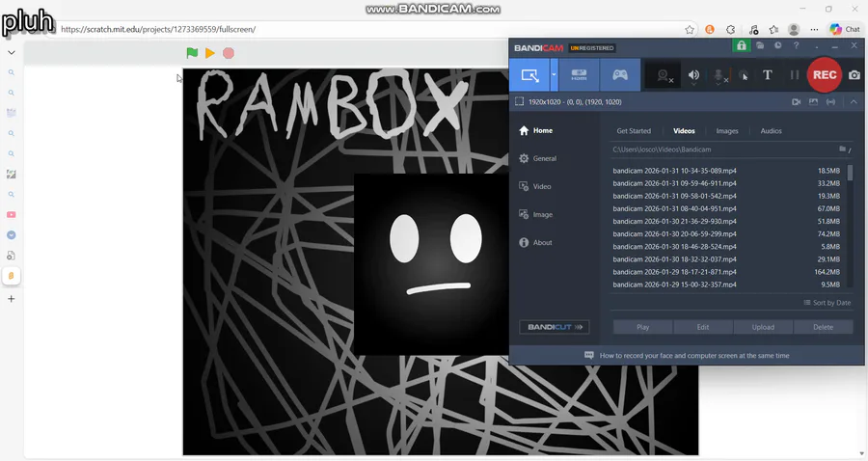Click the pause recording icon
868x461 pixels.
[x=795, y=74]
